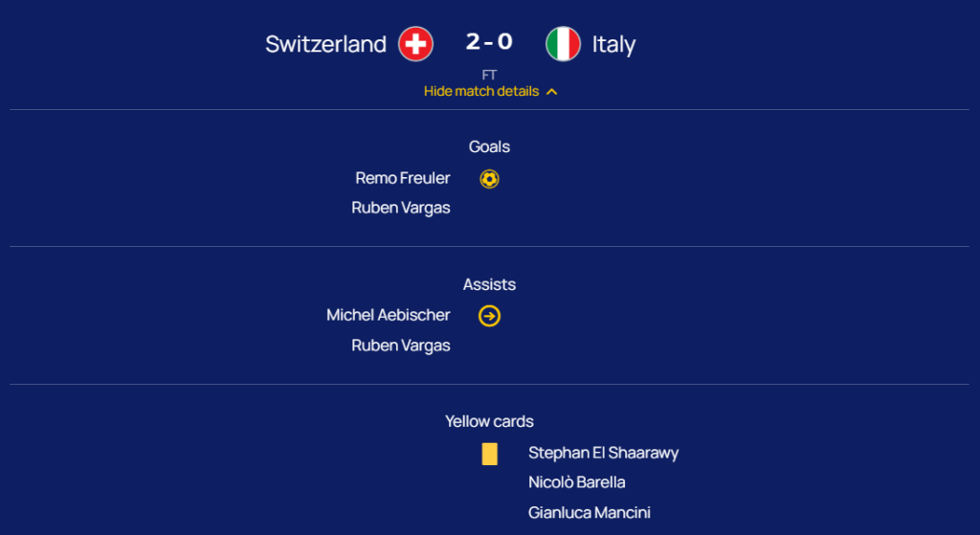Viewport: 980px width, 535px height.
Task: Select booked player Gianluca Mancini
Action: pyautogui.click(x=589, y=513)
